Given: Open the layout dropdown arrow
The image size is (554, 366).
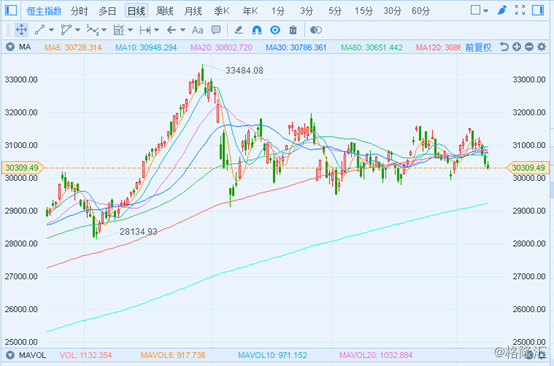Looking at the screenshot, I should [x=486, y=11].
